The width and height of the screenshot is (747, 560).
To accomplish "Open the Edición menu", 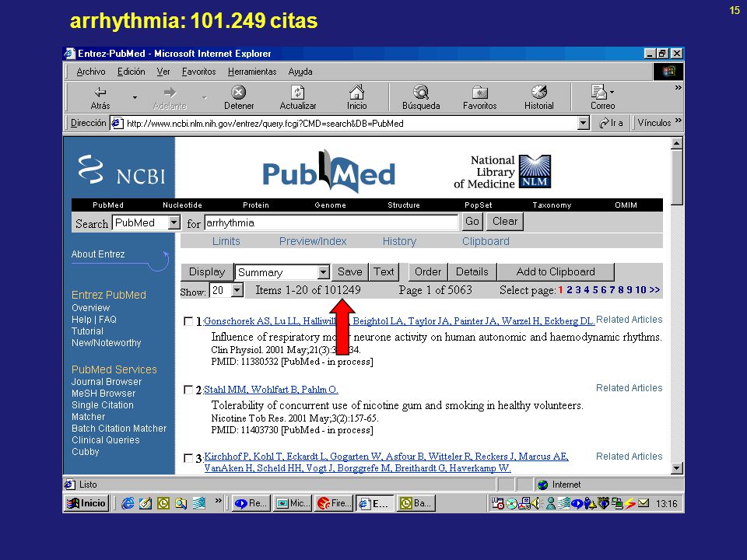I will pos(131,72).
